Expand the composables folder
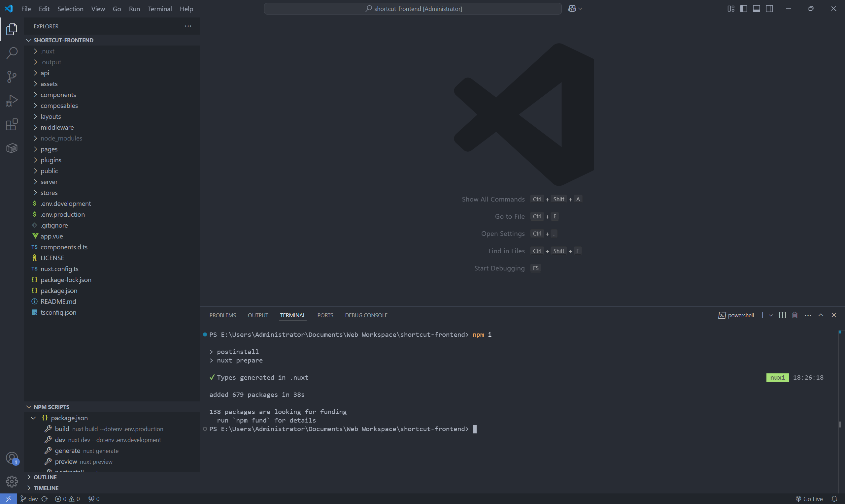This screenshot has width=845, height=504. (x=112, y=105)
